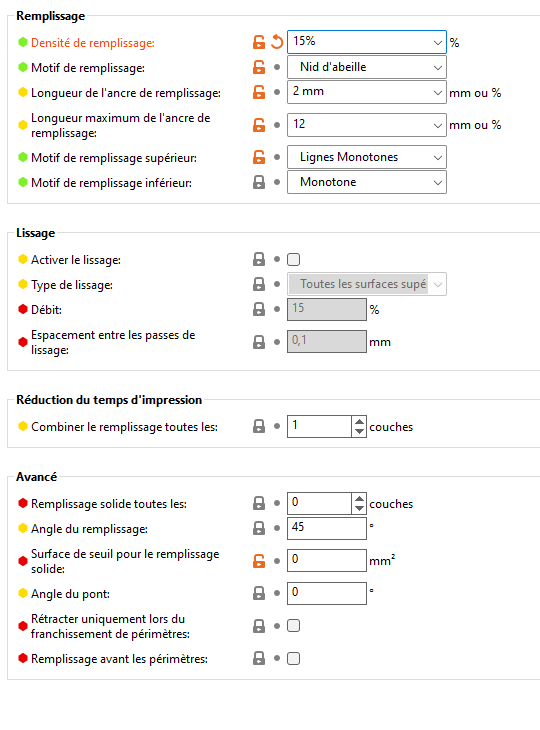Click the open lock icon beside Motif de remplissage
Screen dimensions: 540x730
click(x=259, y=68)
